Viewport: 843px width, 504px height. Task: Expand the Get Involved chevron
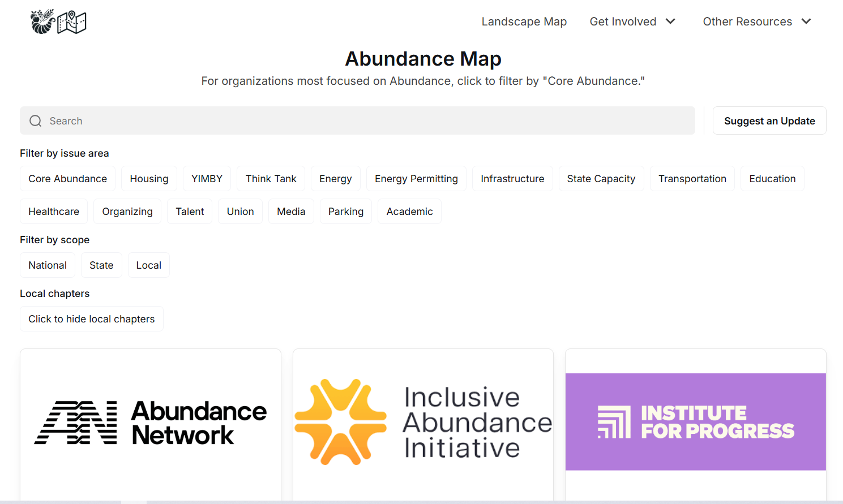click(x=671, y=21)
